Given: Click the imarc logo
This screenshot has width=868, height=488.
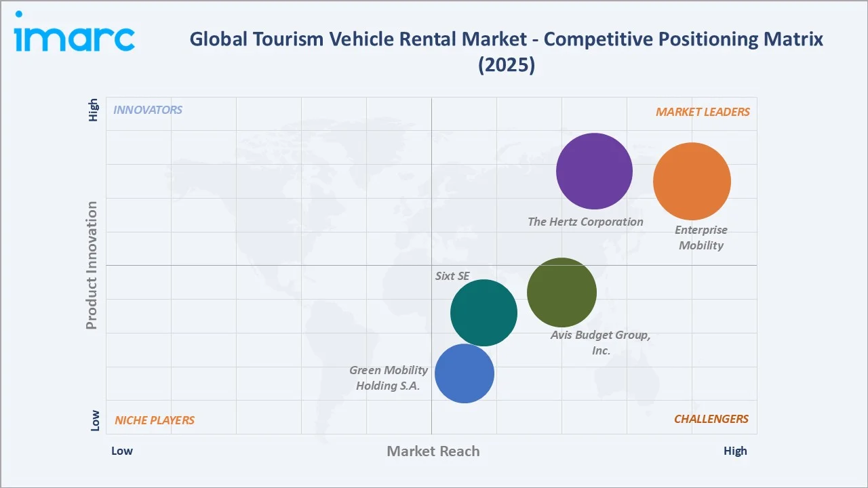Looking at the screenshot, I should coord(75,32).
